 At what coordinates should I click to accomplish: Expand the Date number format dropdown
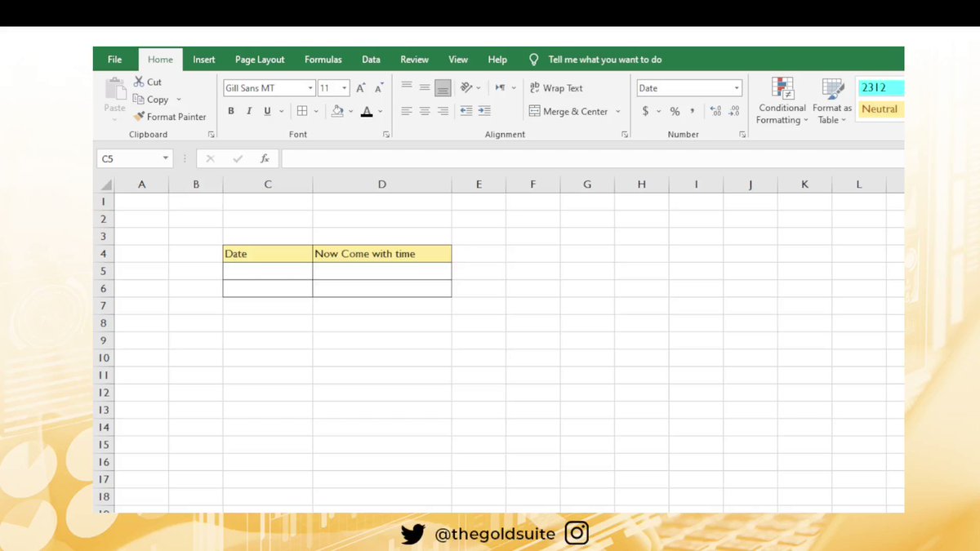pos(735,87)
